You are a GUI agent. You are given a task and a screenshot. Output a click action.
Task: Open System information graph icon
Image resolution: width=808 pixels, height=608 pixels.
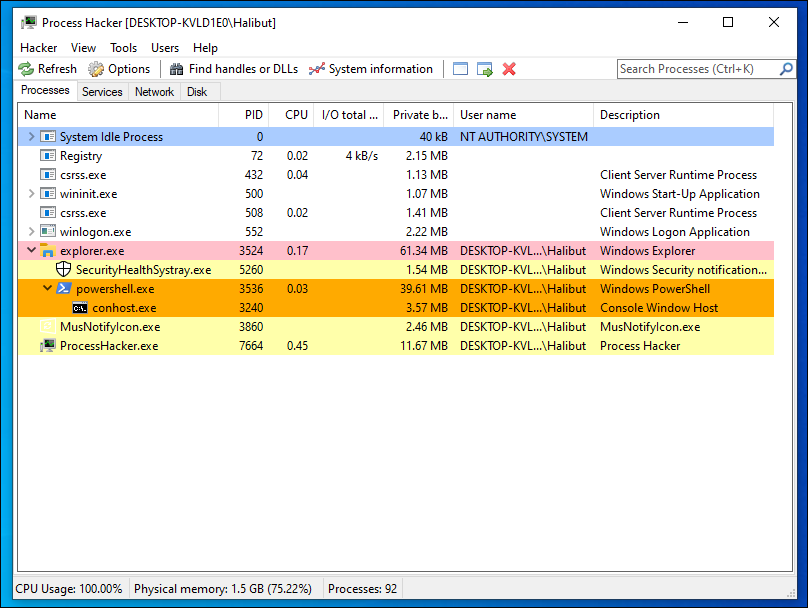317,69
